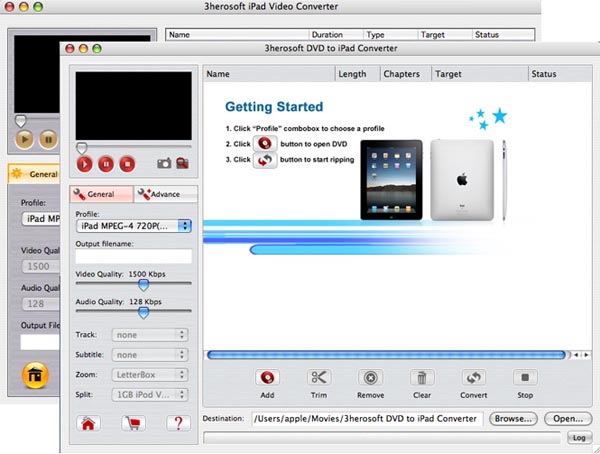Screen dimensions: 600x454
Task: Click the shopping cart purchase icon
Action: tap(133, 423)
